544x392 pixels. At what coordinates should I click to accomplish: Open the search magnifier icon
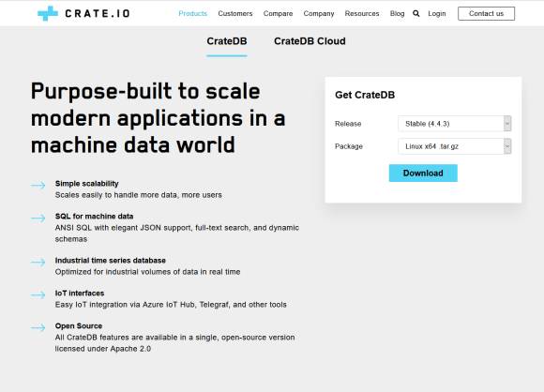[416, 13]
